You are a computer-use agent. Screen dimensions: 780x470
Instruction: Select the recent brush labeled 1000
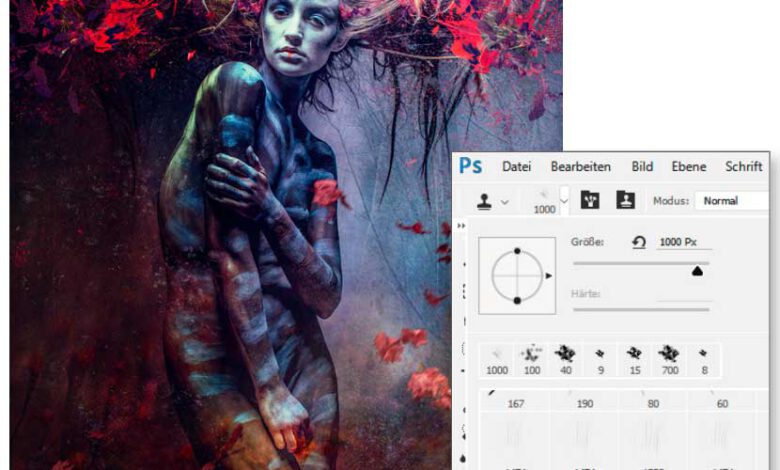[x=497, y=361]
